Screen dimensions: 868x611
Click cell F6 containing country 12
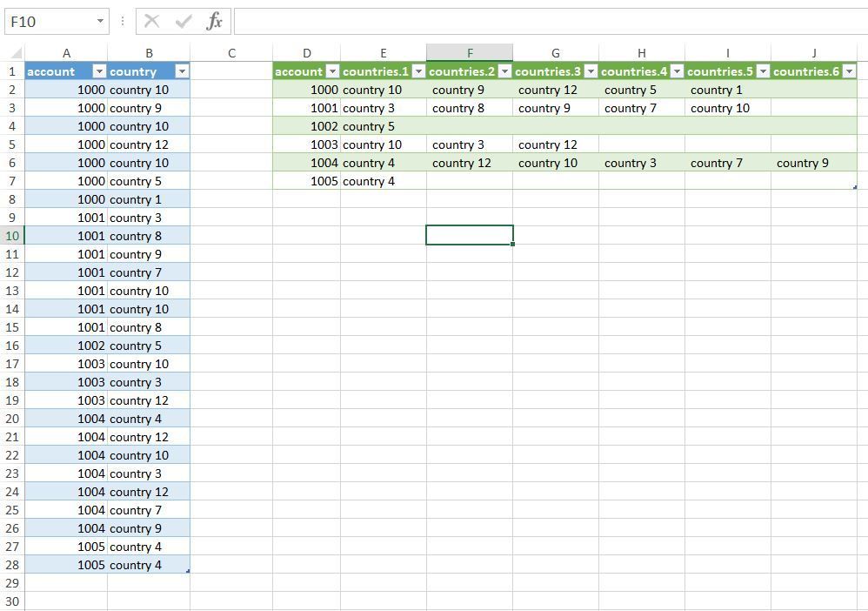pos(470,163)
